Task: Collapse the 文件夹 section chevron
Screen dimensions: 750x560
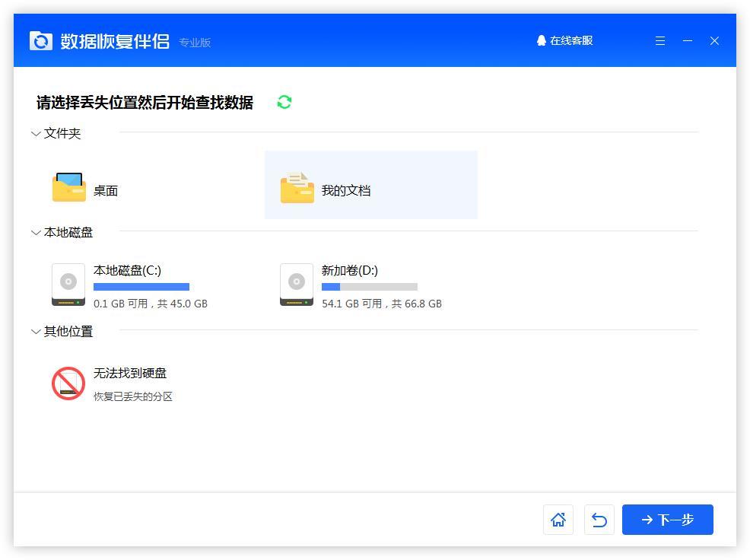Action: 36,133
